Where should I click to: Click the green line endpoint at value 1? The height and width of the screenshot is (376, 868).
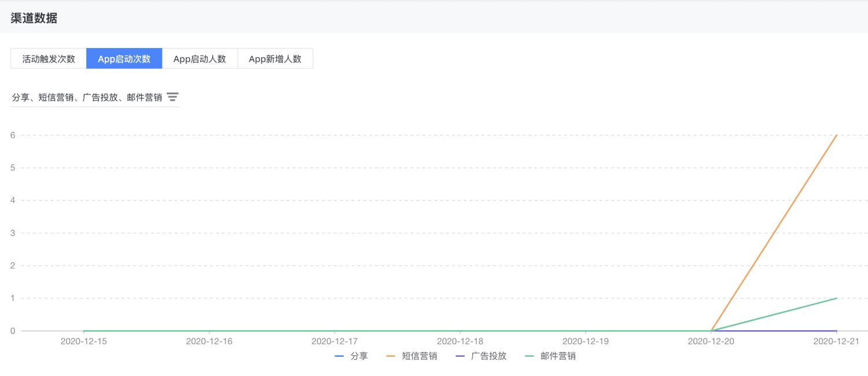pos(836,298)
